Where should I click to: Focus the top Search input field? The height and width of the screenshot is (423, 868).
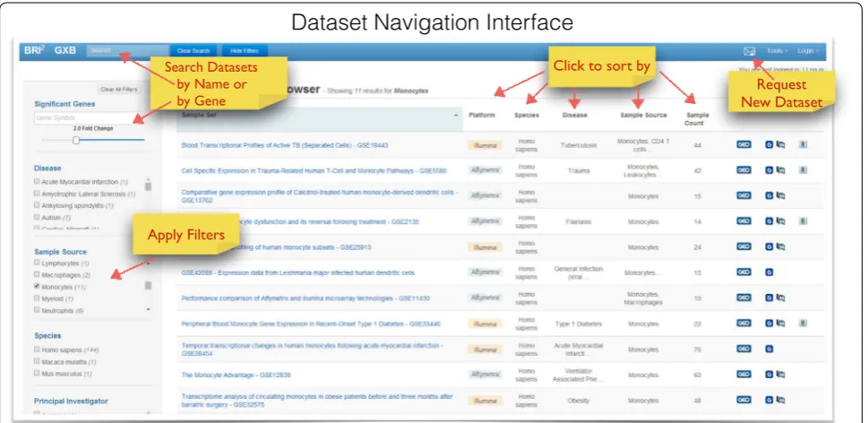point(128,51)
